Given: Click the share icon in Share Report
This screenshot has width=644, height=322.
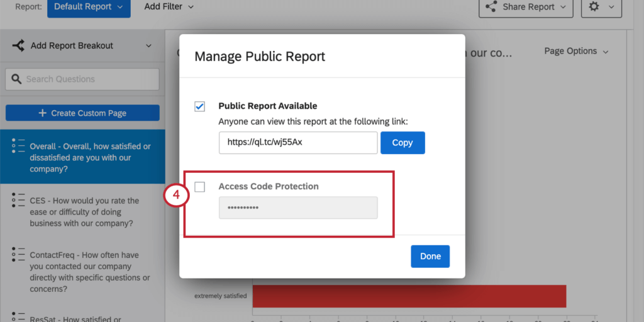Looking at the screenshot, I should 492,7.
